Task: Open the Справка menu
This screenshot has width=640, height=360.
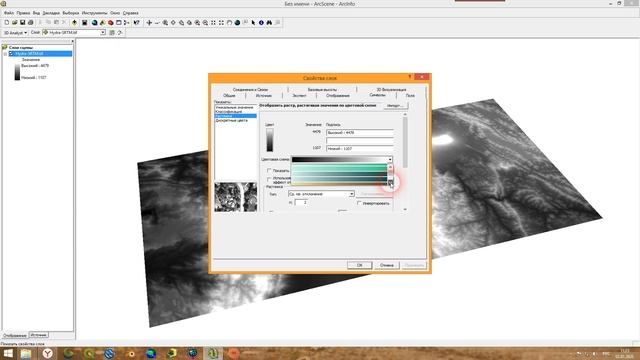Action: pos(131,13)
